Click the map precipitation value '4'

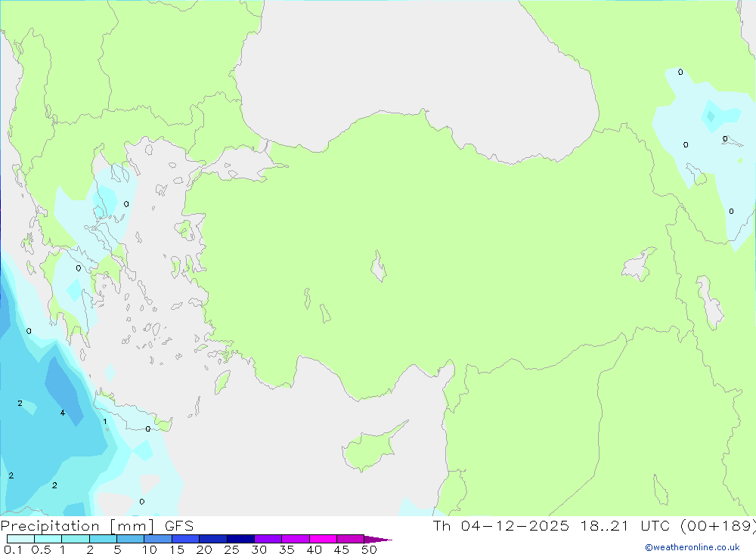point(63,413)
